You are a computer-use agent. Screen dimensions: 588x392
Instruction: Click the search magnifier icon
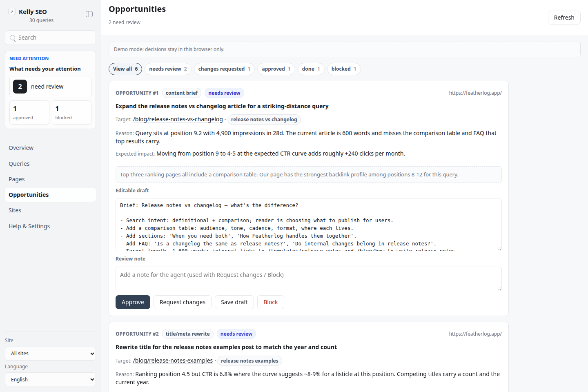13,38
